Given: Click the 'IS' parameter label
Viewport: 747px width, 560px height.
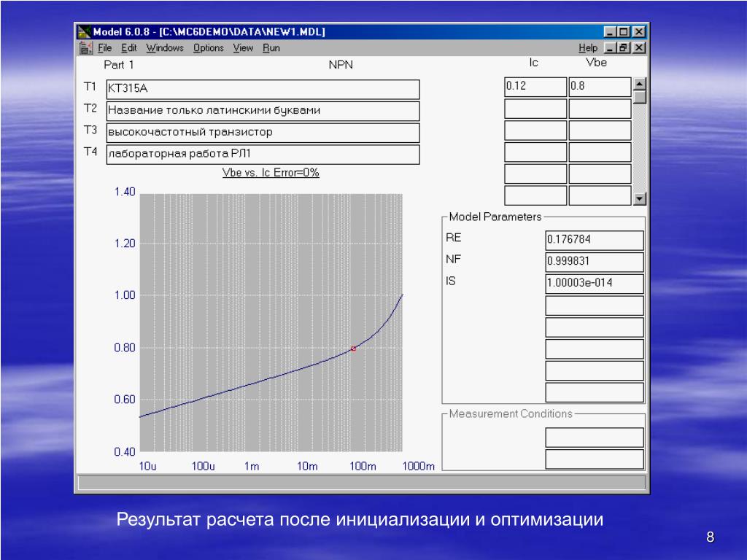Looking at the screenshot, I should coord(451,281).
